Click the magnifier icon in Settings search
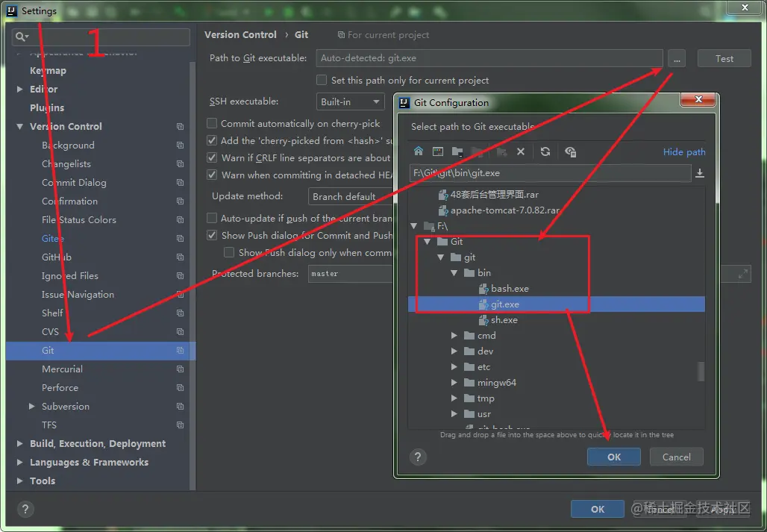The height and width of the screenshot is (532, 767). (22, 37)
